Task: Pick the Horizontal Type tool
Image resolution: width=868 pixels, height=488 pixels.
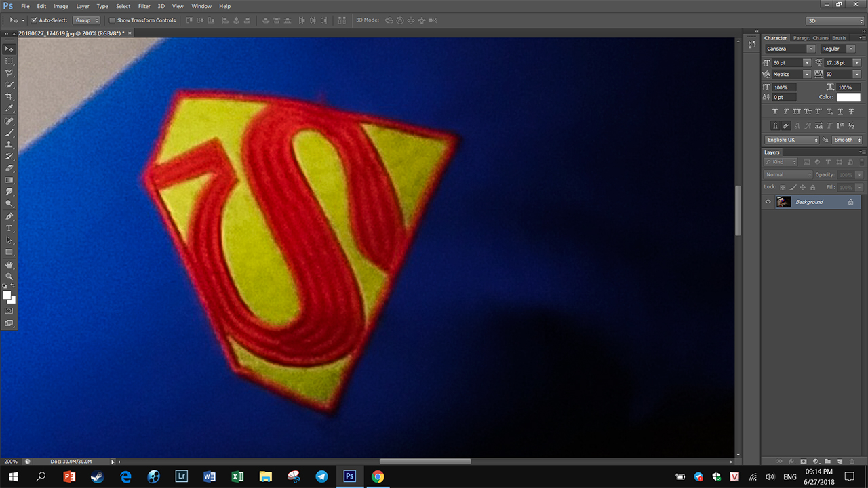Action: pyautogui.click(x=9, y=228)
